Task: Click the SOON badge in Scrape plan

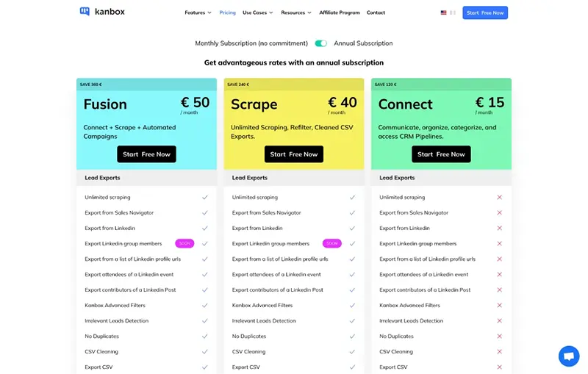Action: 332,243
